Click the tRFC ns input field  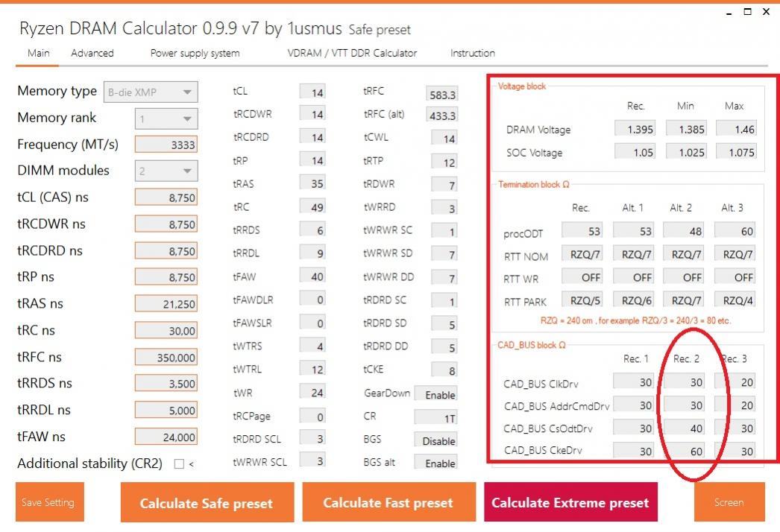[x=166, y=358]
